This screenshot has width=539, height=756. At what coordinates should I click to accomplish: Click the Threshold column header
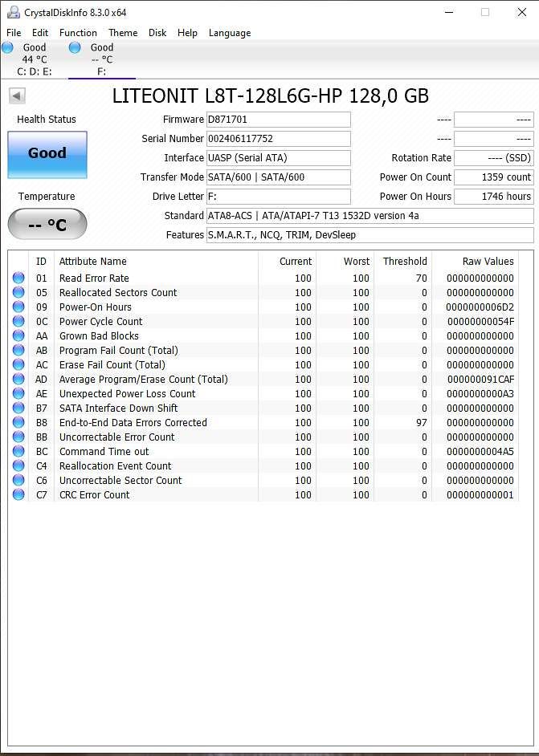coord(403,262)
